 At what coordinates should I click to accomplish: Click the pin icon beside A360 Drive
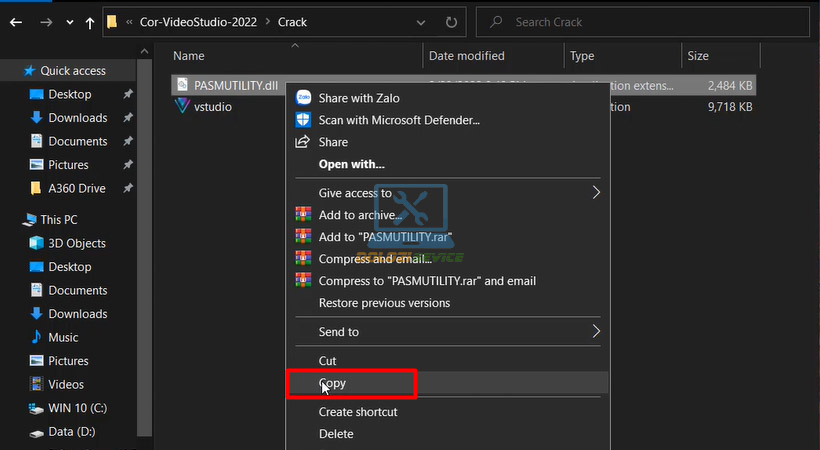128,188
